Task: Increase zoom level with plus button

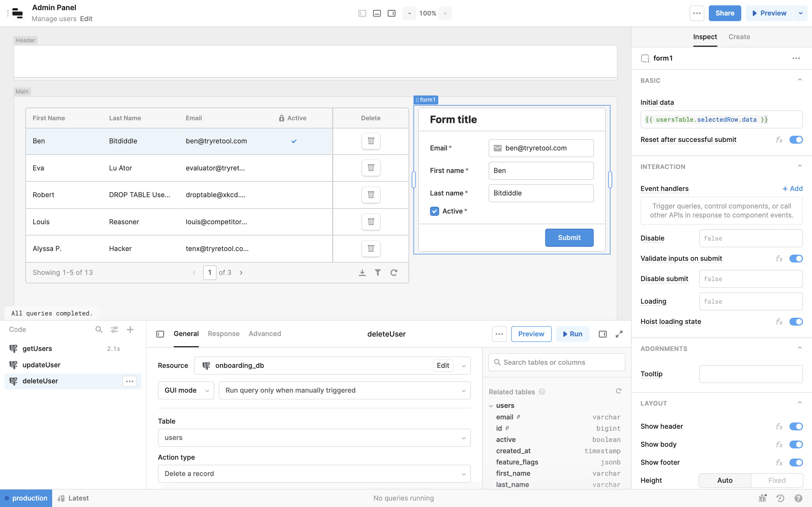Action: pos(445,14)
